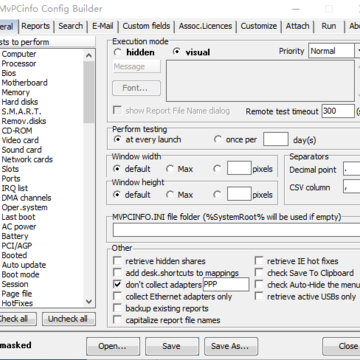Select Motherboard in the tests list
Viewport: 360px width, 360px height.
click(x=25, y=83)
